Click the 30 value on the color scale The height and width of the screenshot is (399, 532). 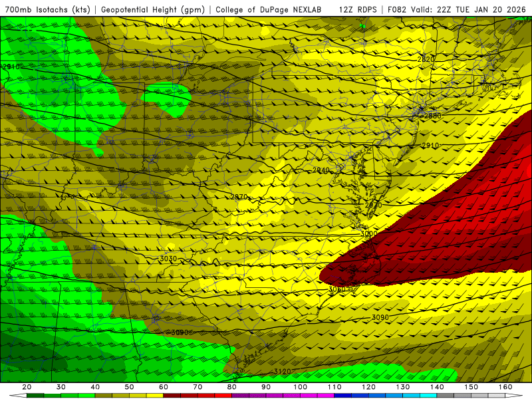(61, 387)
